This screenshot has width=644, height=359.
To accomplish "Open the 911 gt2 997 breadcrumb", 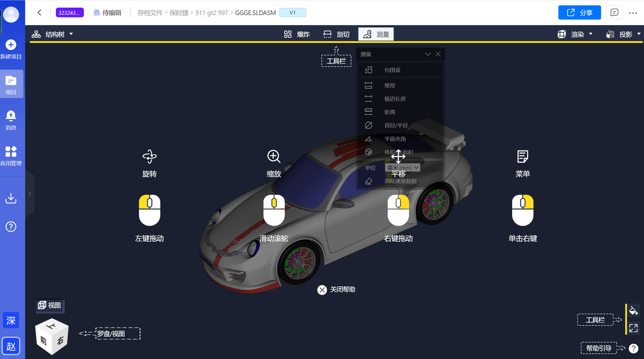I will point(212,13).
